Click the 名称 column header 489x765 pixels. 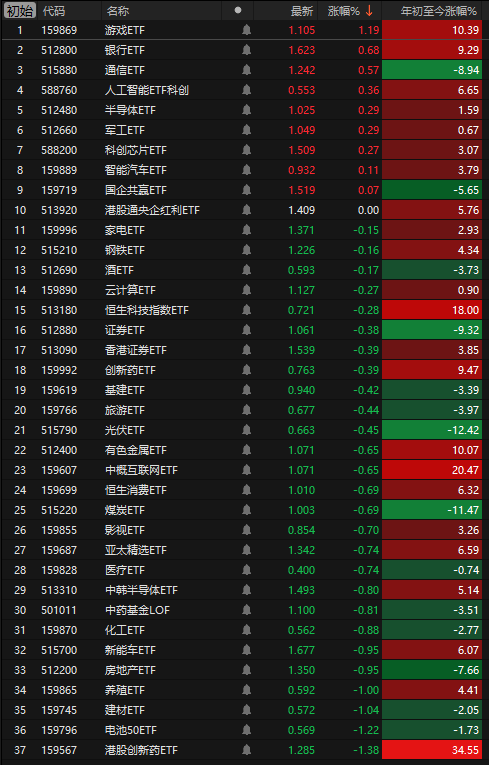[118, 11]
